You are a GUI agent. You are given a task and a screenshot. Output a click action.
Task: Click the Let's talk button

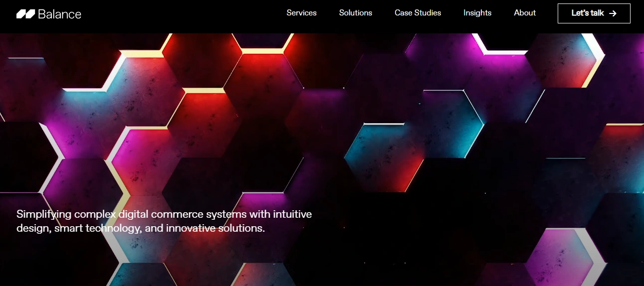pyautogui.click(x=594, y=13)
